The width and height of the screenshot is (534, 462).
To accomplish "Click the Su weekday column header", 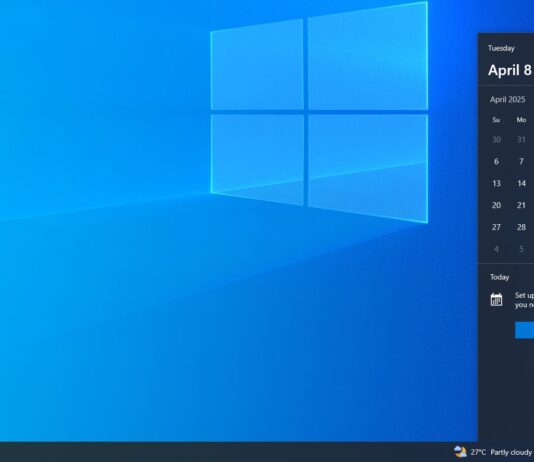I will coord(496,120).
